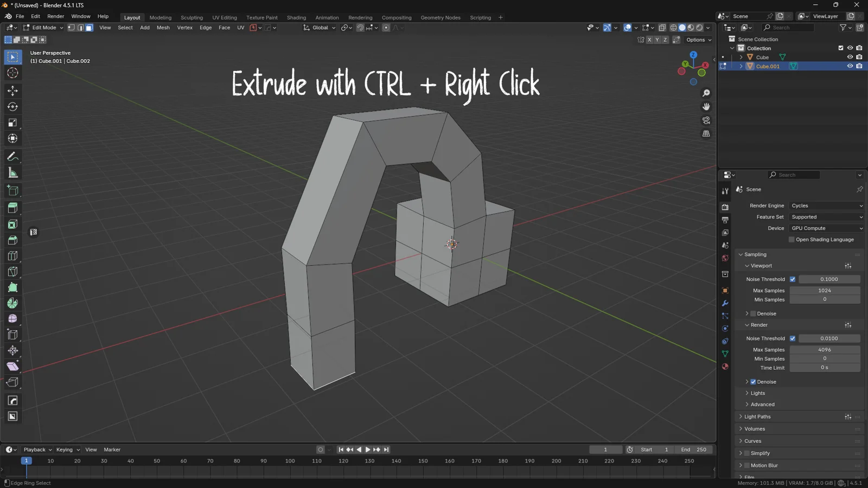Select the Scale tool
This screenshot has height=488, width=868.
12,123
